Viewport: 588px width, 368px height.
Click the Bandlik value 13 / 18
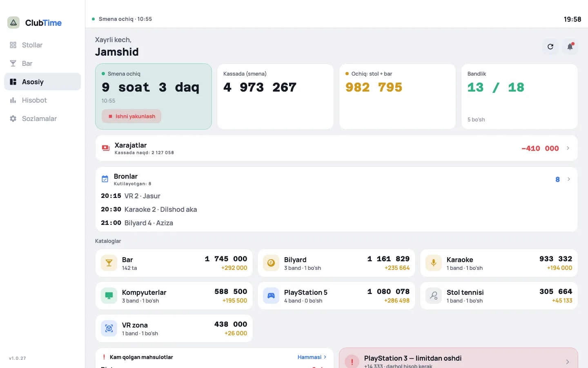[496, 87]
